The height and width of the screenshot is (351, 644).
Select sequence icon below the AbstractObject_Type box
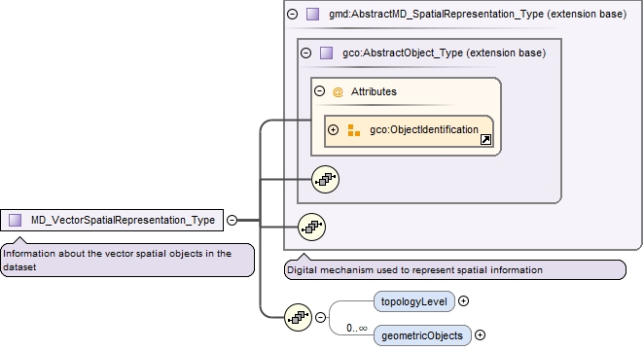(311, 227)
